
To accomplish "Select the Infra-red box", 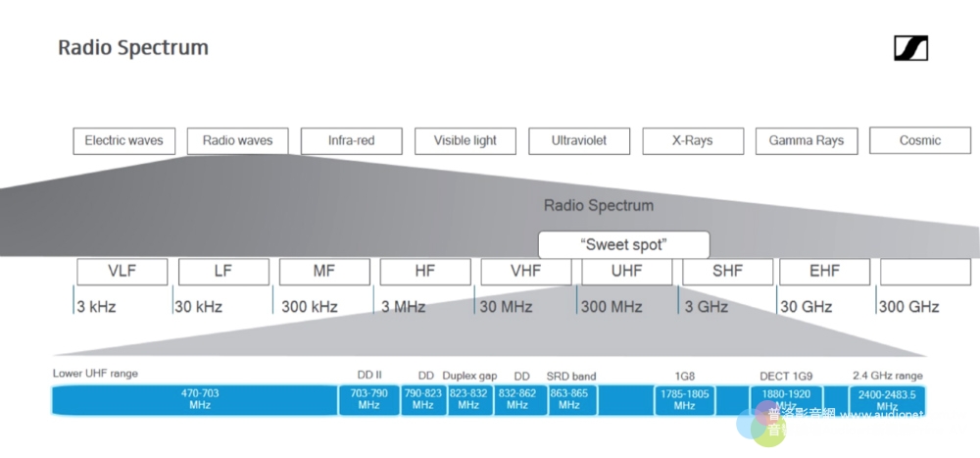I will coord(351,141).
